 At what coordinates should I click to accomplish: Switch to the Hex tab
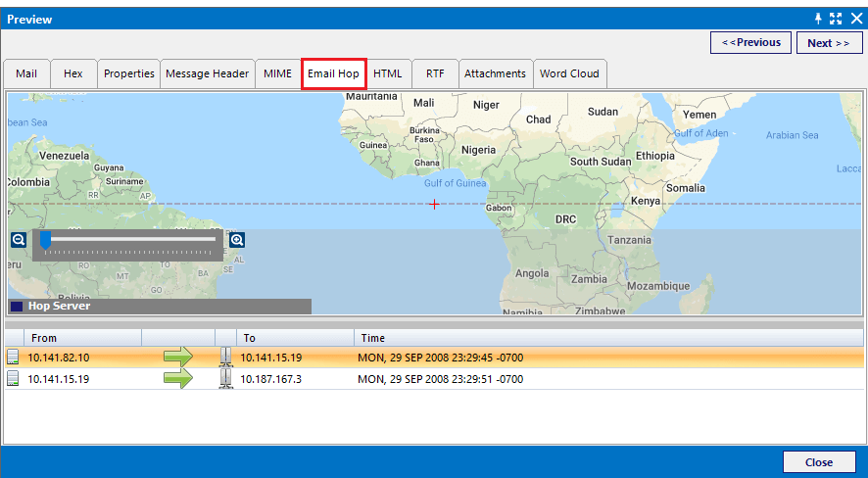point(73,73)
